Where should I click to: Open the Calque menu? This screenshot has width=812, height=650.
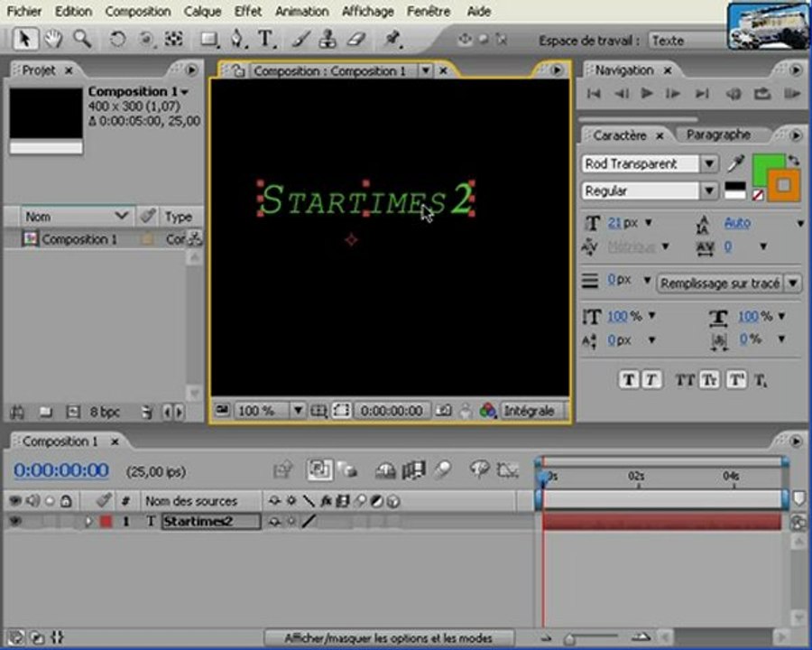[x=202, y=11]
